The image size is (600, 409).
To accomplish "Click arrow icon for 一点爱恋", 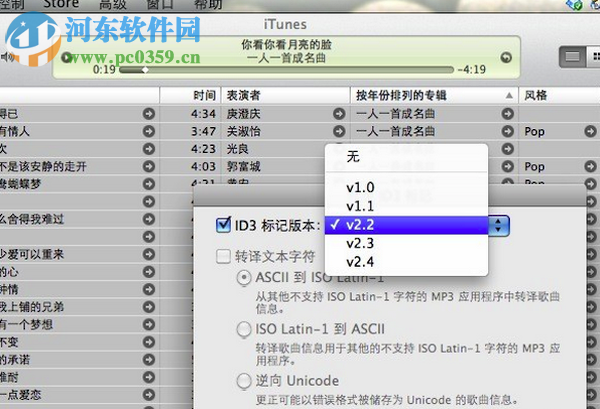I will click(149, 395).
